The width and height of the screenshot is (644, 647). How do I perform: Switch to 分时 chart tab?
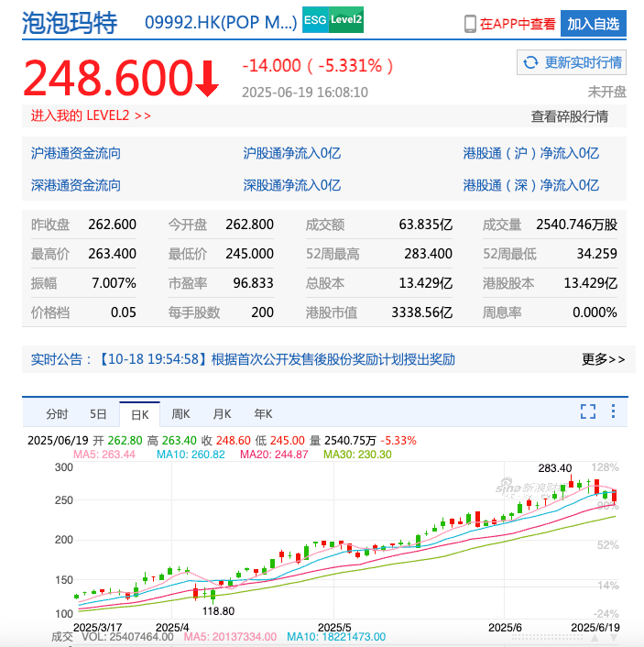(x=57, y=413)
